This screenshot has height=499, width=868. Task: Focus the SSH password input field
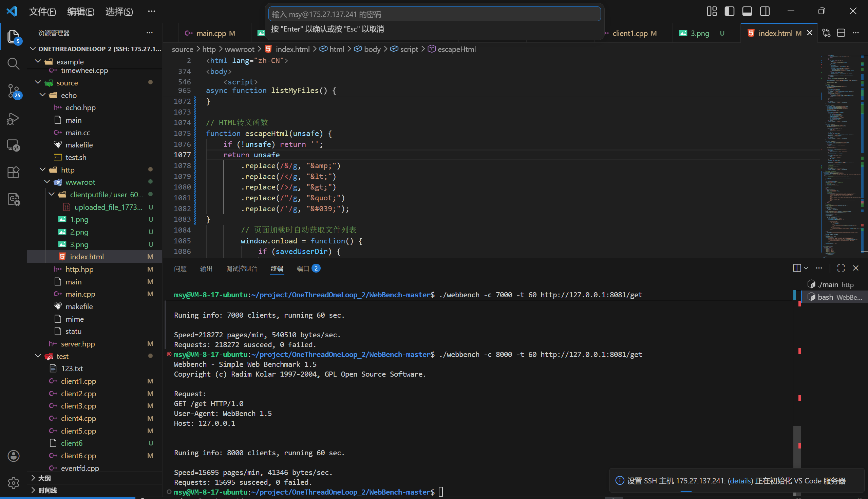(434, 14)
